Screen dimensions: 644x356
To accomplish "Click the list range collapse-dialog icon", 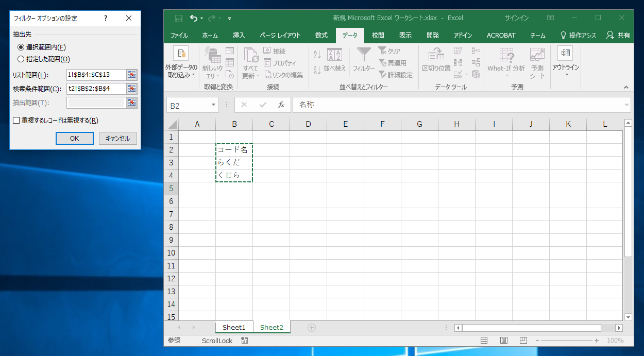I will click(x=132, y=75).
